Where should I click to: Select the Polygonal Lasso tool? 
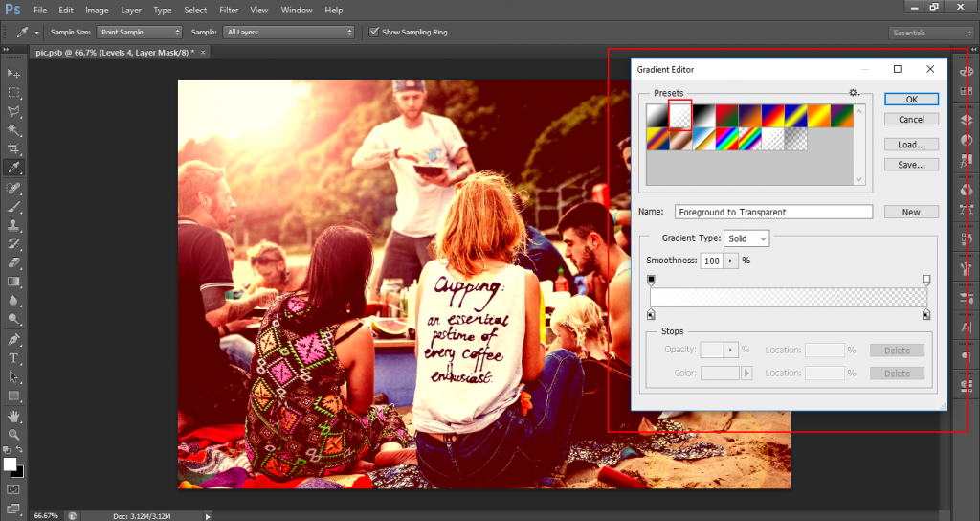coord(13,111)
